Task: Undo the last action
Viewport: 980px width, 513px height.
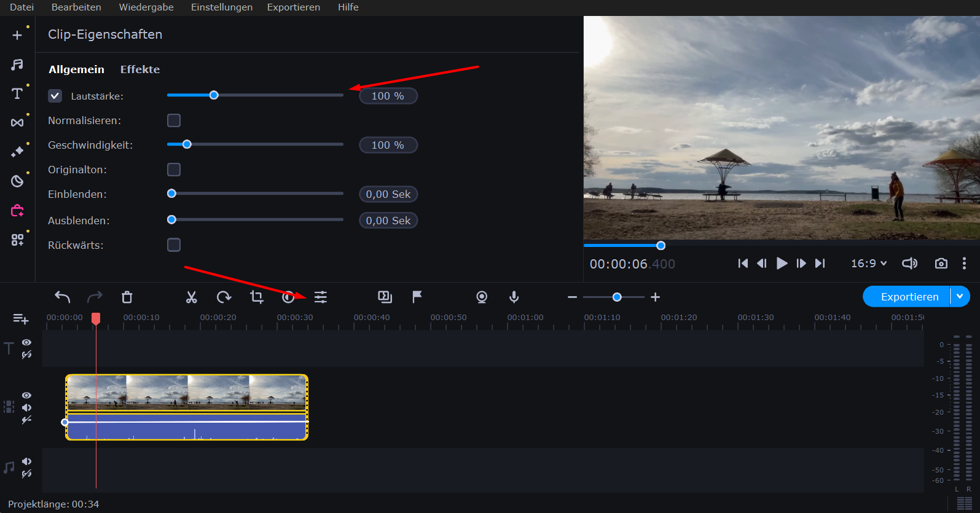Action: coord(63,297)
